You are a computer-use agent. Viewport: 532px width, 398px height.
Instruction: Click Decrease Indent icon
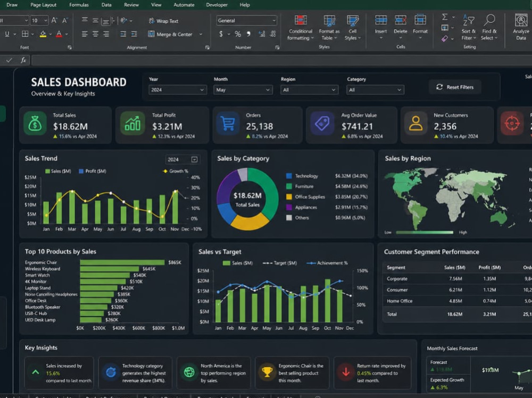click(123, 34)
